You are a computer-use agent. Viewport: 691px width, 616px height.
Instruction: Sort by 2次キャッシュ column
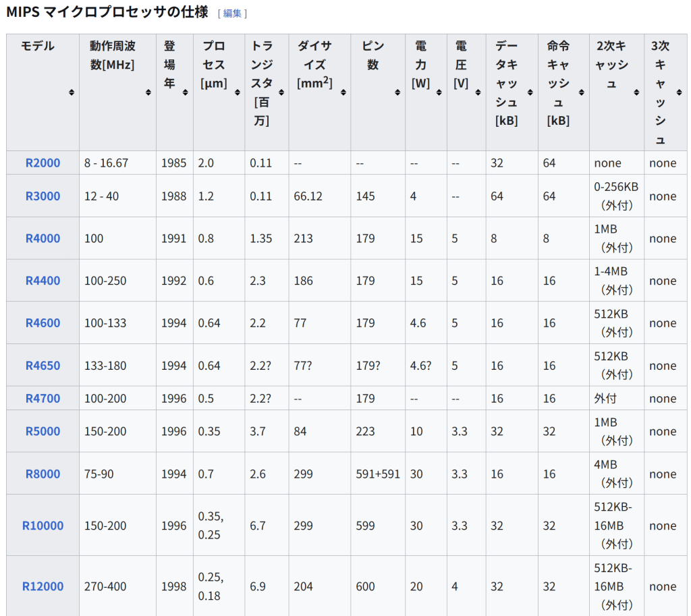(x=636, y=92)
